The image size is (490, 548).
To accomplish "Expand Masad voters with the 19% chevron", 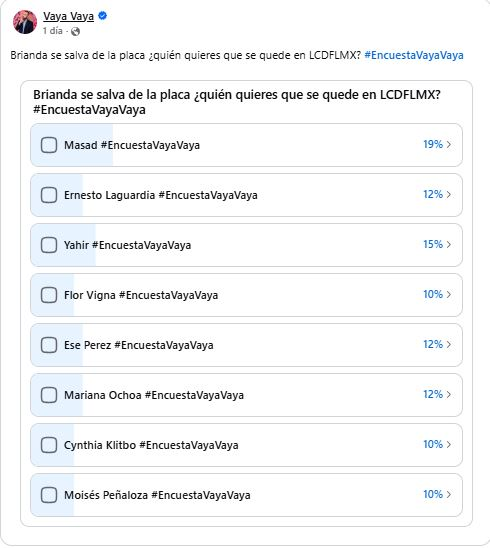I will coord(449,144).
